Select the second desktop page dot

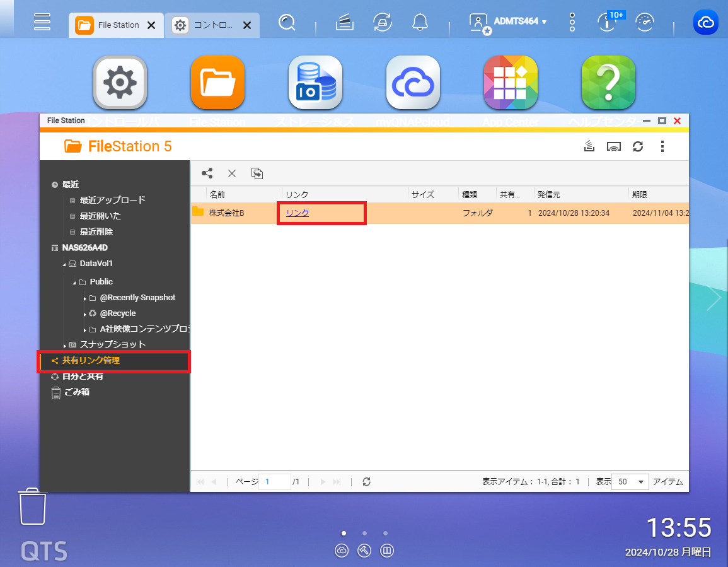(364, 533)
